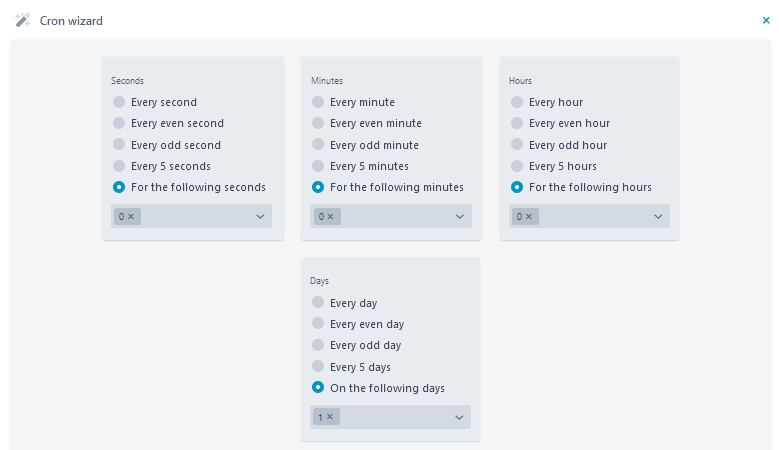
Task: Choose Every 5 seconds radio button
Action: coord(119,165)
